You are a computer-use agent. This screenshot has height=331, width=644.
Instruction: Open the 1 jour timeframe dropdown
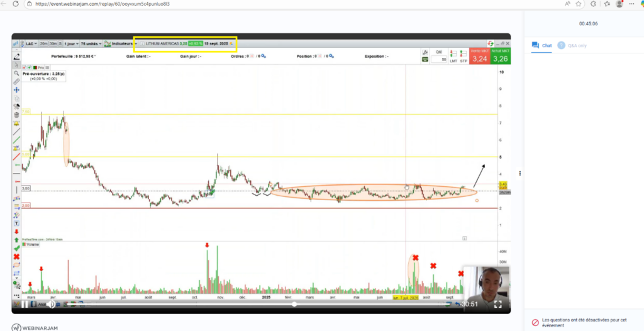tap(71, 43)
